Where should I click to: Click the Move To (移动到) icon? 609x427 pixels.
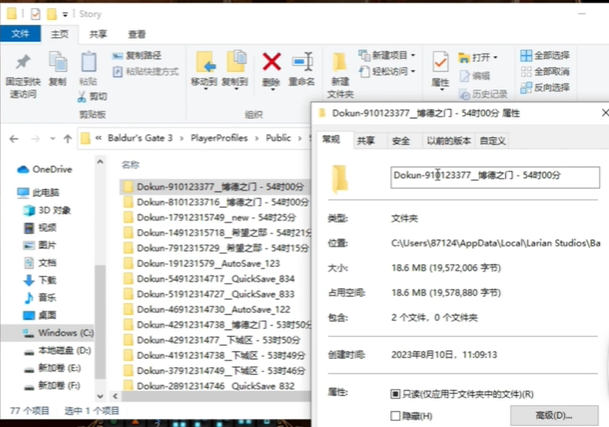pyautogui.click(x=204, y=62)
